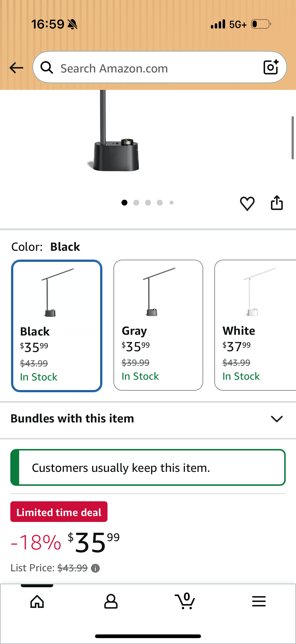Open camera lens search icon

click(271, 67)
